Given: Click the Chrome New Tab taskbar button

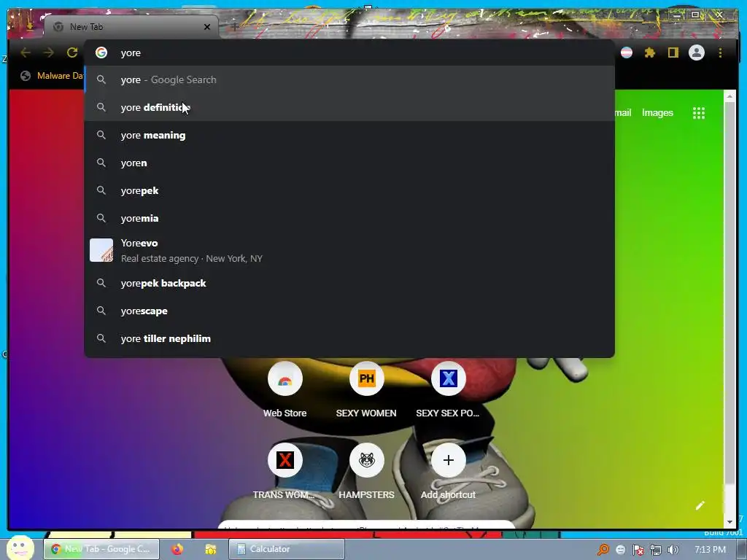Looking at the screenshot, I should 102,549.
